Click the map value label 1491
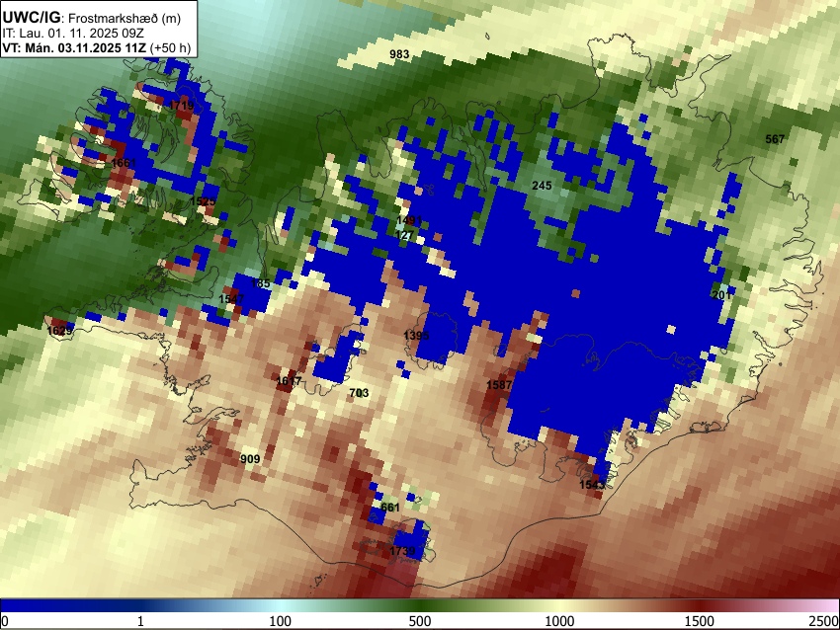 point(409,220)
